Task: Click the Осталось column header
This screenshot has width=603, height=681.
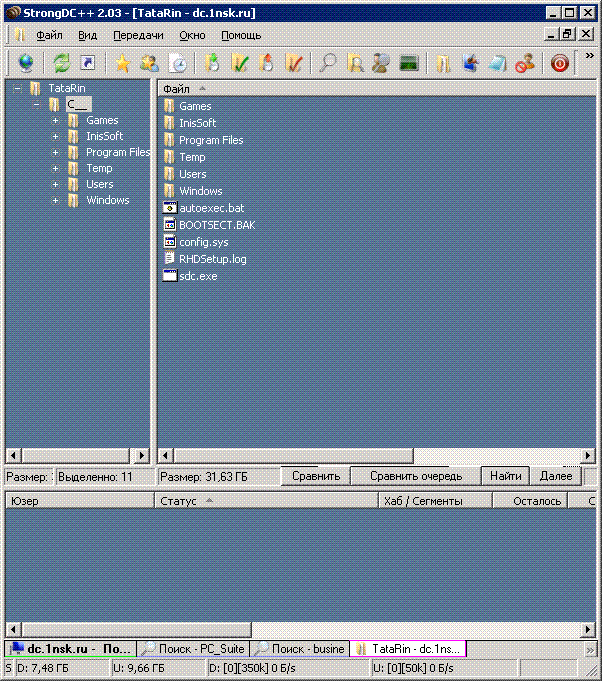Action: (x=530, y=501)
